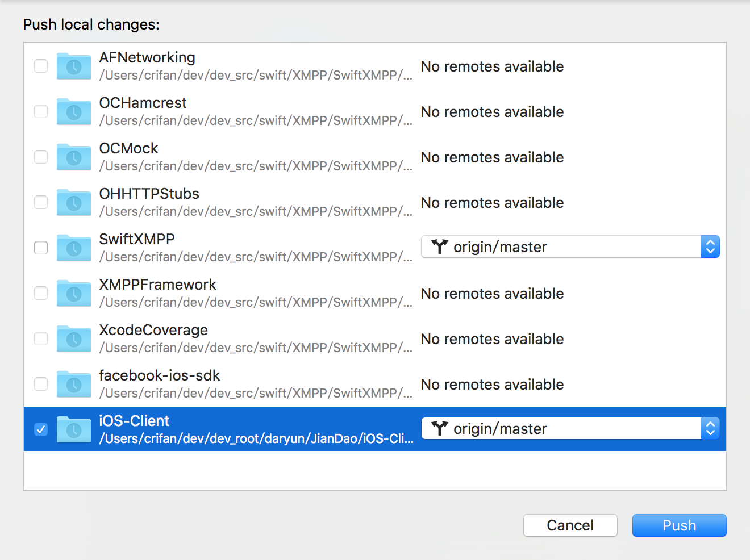Screen dimensions: 750x560
Task: Click the OCMock folder icon
Action: (74, 157)
